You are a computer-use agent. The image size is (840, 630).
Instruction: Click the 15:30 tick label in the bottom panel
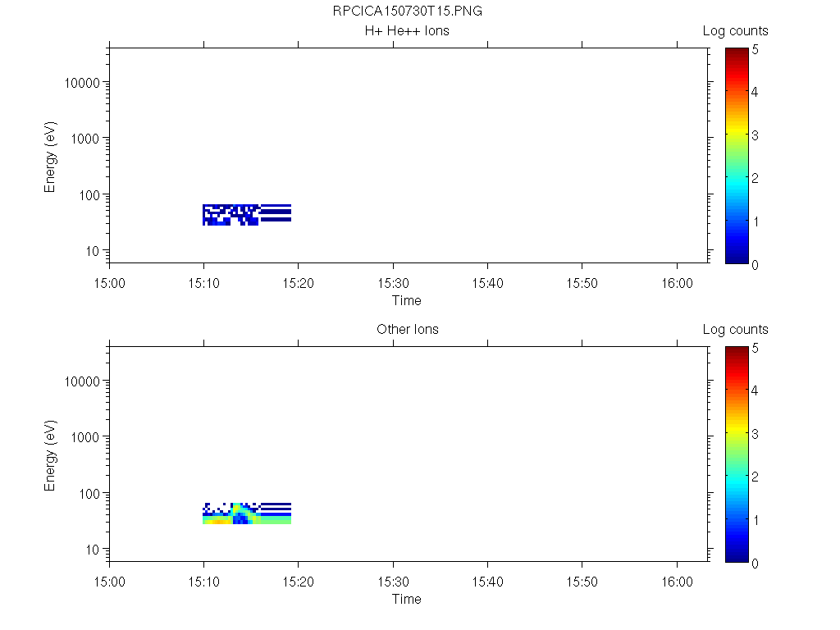(x=393, y=582)
